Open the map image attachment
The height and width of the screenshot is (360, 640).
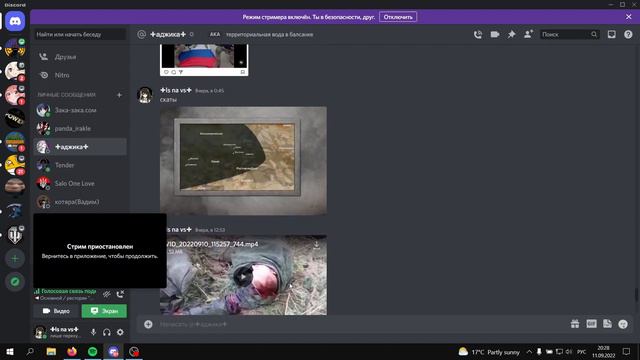coord(243,161)
